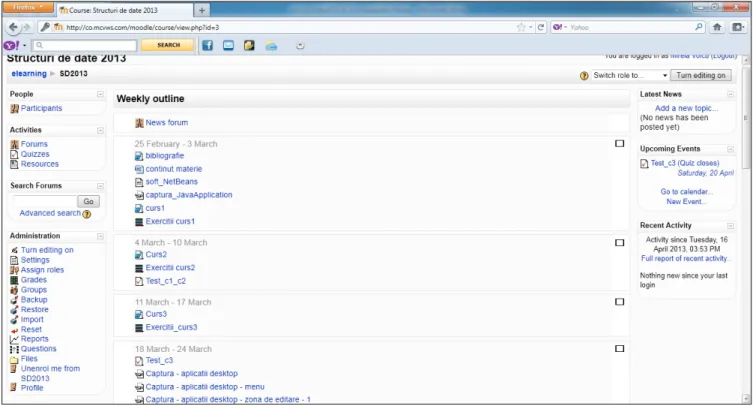
Task: Click the Grades icon in Administration
Action: (14, 280)
